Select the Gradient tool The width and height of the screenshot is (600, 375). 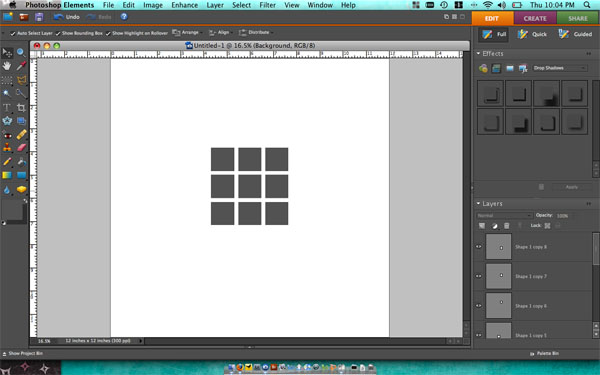click(x=7, y=175)
